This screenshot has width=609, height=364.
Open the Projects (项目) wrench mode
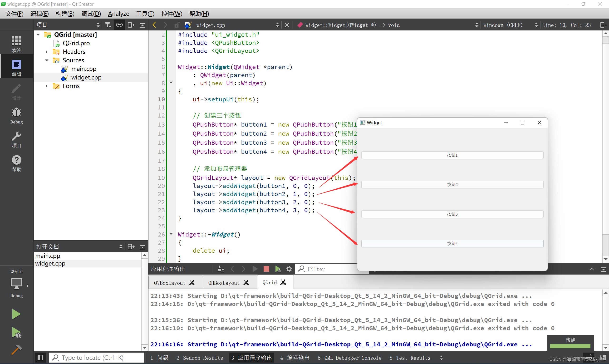16,139
